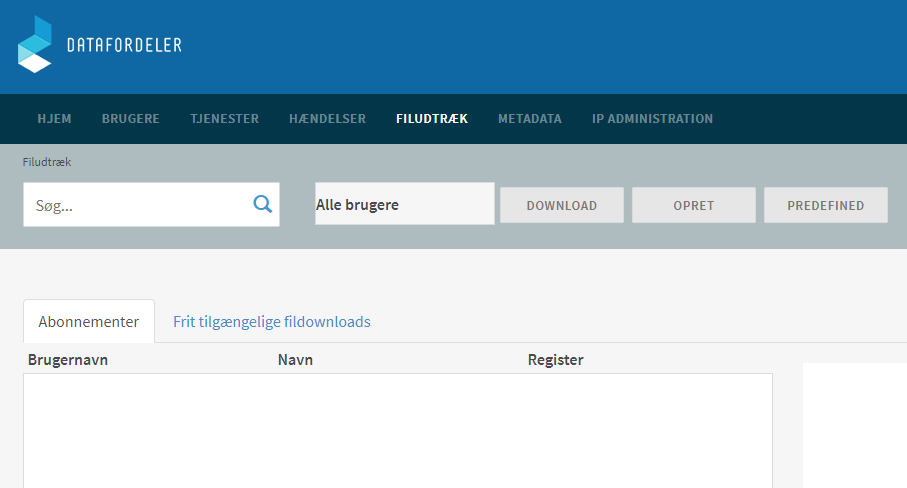
Task: Go to the HJEM menu item
Action: pyautogui.click(x=54, y=119)
